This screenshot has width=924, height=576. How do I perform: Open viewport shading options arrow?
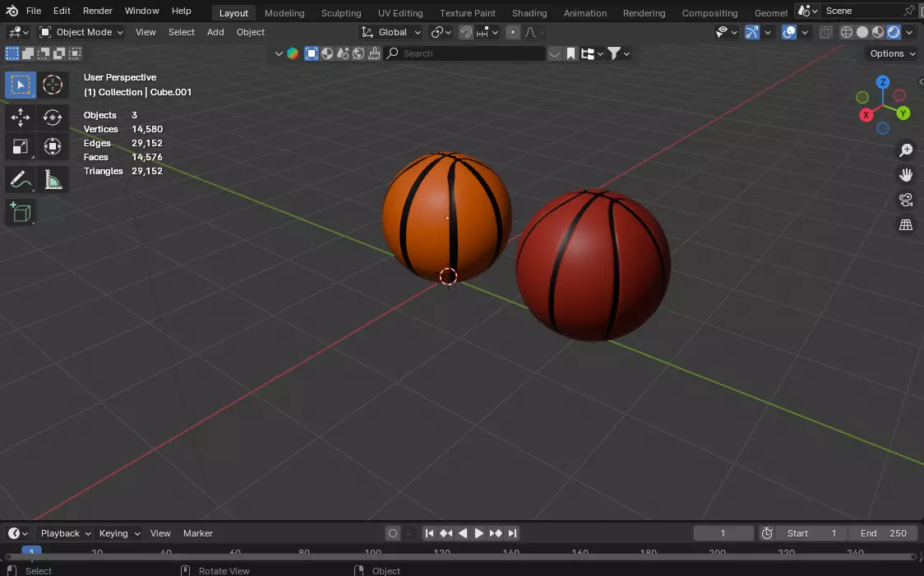click(x=910, y=32)
